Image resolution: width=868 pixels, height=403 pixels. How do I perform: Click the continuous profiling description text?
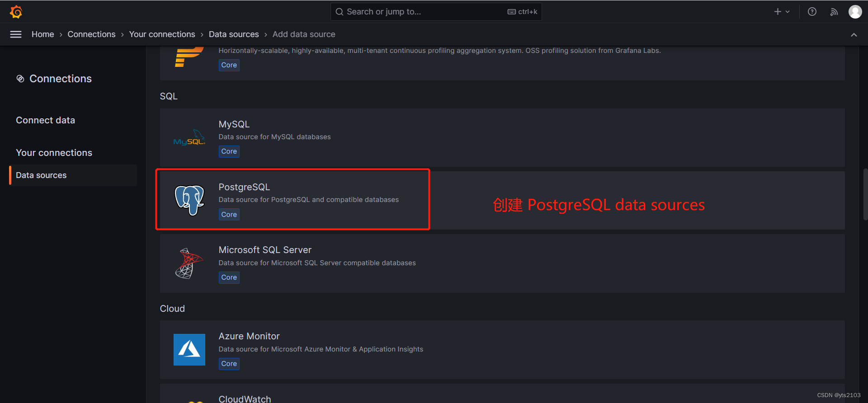click(439, 51)
